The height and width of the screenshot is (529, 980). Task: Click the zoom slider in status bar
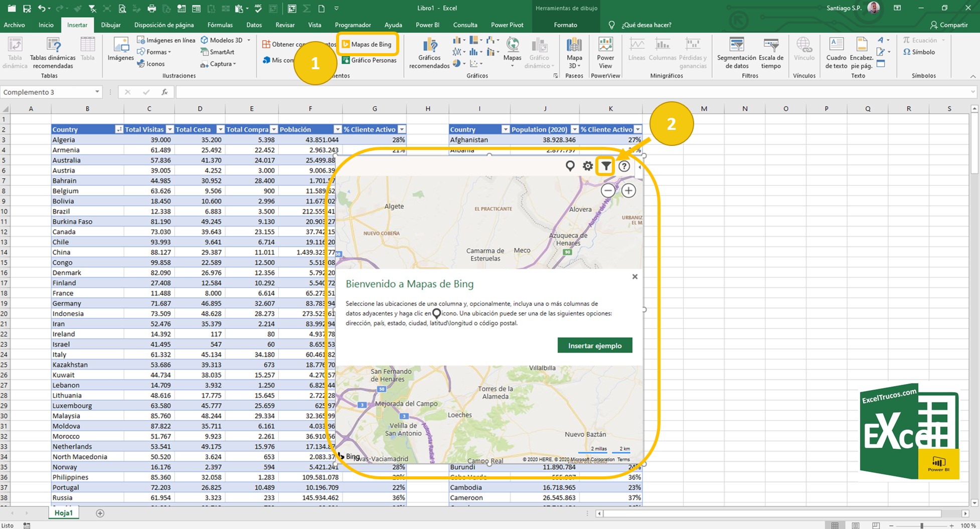(x=921, y=525)
